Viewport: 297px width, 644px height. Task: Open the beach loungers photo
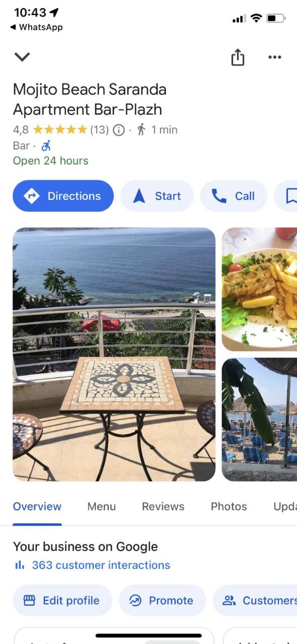(259, 420)
